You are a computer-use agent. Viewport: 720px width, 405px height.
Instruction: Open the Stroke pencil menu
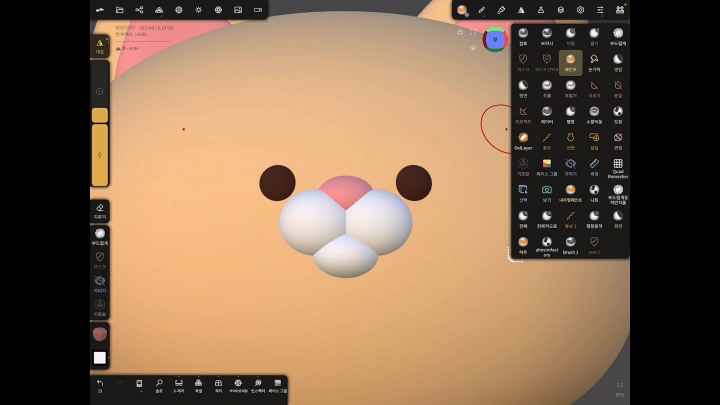point(481,10)
